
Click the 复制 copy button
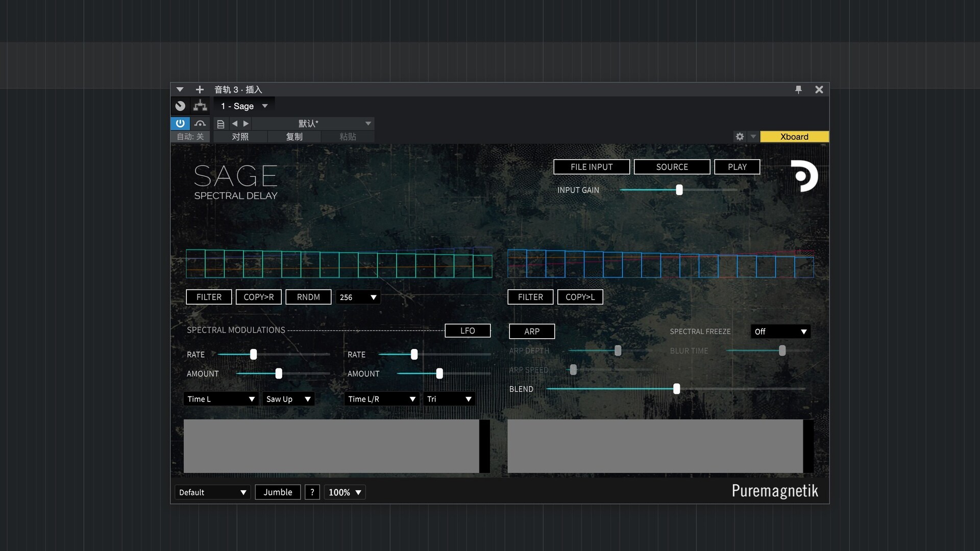(x=294, y=137)
